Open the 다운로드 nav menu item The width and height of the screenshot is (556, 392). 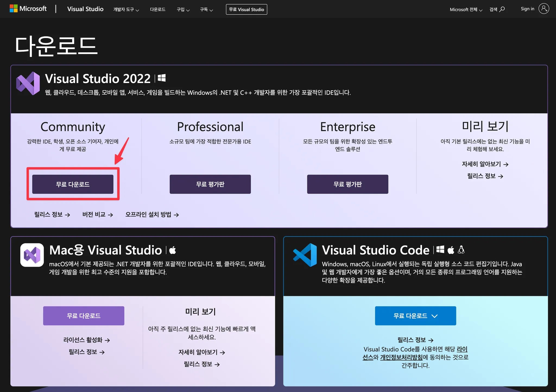157,9
